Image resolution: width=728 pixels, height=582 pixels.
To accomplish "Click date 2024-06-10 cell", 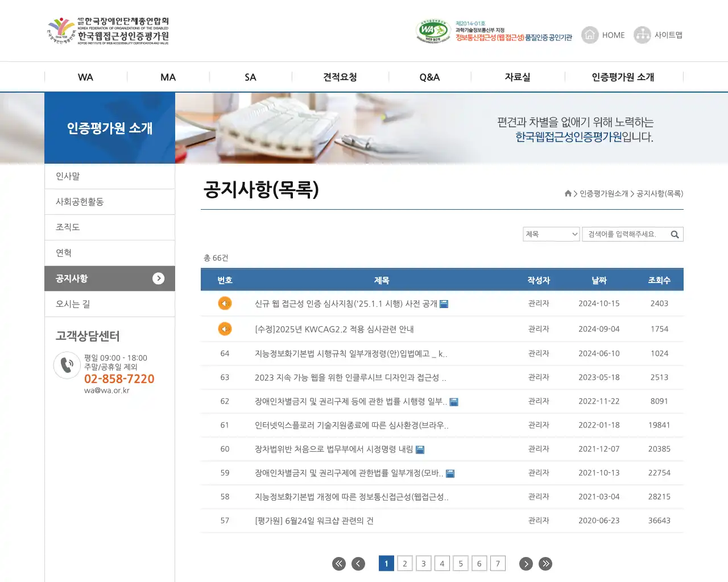I will coord(599,354).
